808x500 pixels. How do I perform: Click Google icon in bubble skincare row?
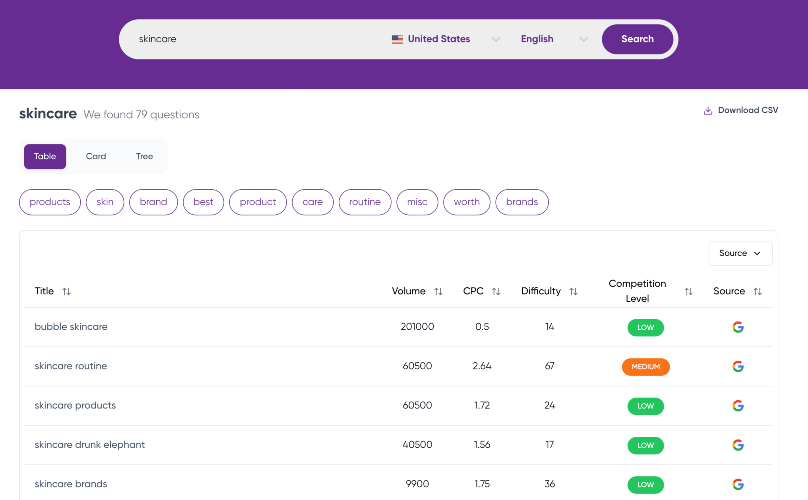[738, 327]
